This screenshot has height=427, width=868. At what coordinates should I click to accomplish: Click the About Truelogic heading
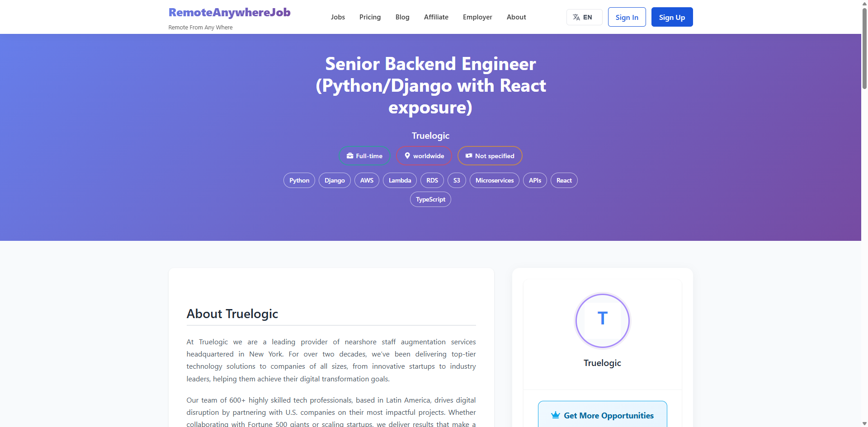[x=232, y=314]
